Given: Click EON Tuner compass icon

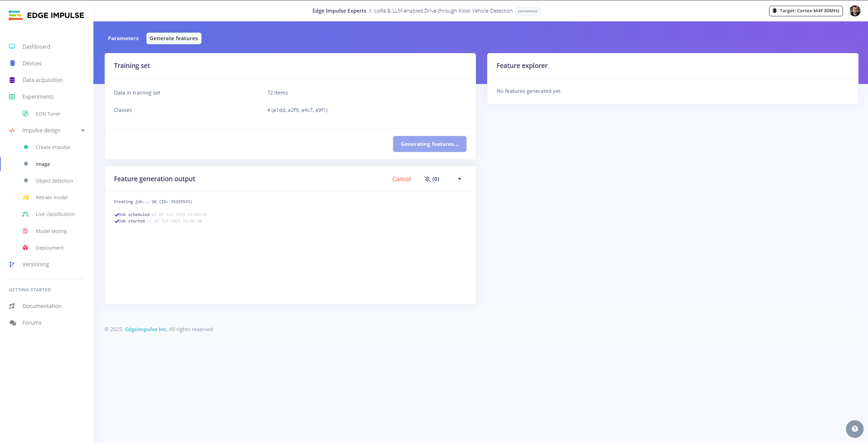Looking at the screenshot, I should coord(25,113).
